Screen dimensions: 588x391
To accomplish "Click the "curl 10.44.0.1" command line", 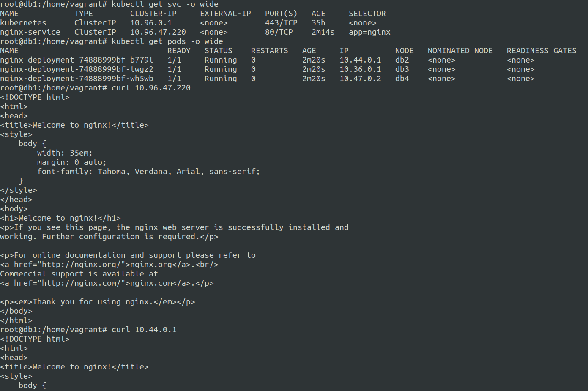I will [x=144, y=330].
